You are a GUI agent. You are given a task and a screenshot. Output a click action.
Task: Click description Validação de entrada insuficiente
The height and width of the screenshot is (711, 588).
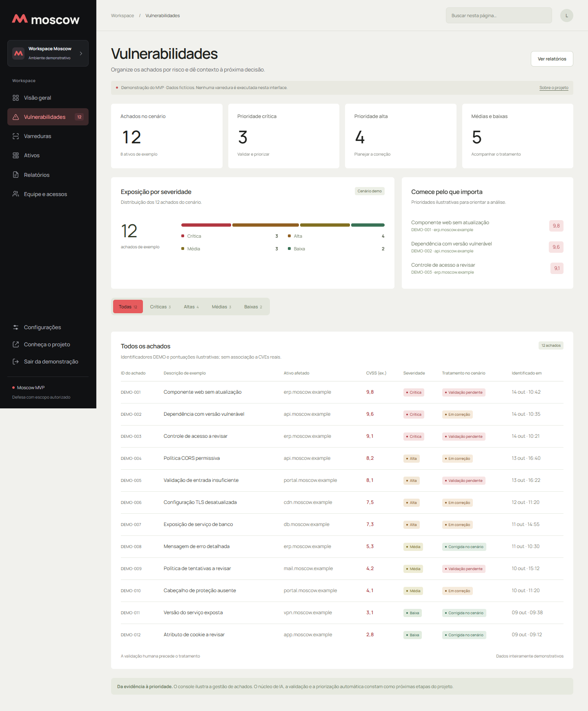(201, 480)
